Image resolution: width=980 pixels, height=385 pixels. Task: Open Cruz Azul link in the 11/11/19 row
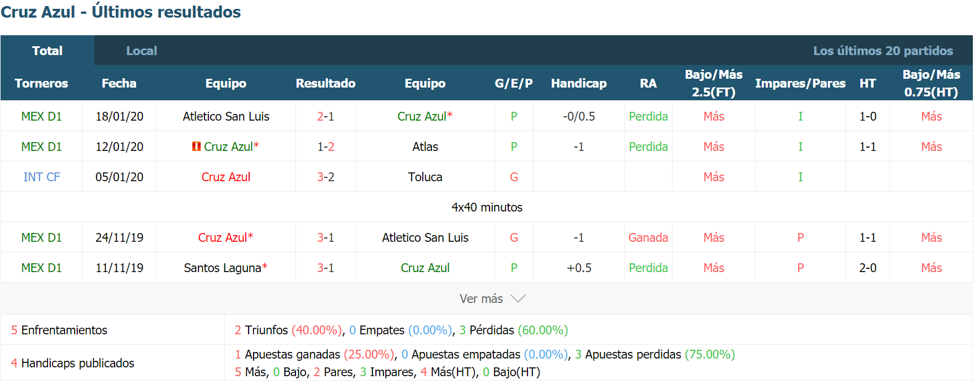click(425, 268)
